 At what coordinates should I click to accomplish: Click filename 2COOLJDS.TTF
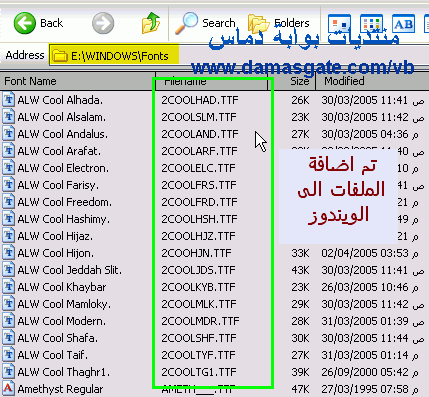coord(199,270)
